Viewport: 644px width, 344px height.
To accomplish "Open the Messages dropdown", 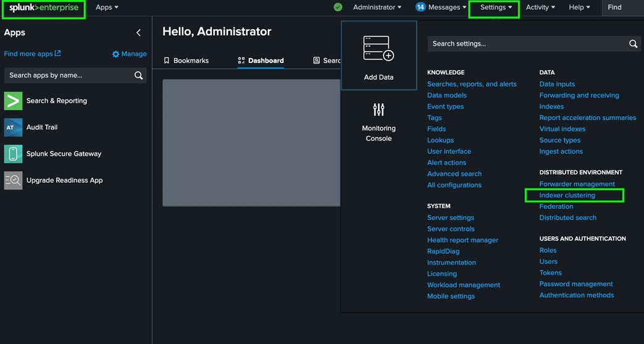I will [447, 7].
